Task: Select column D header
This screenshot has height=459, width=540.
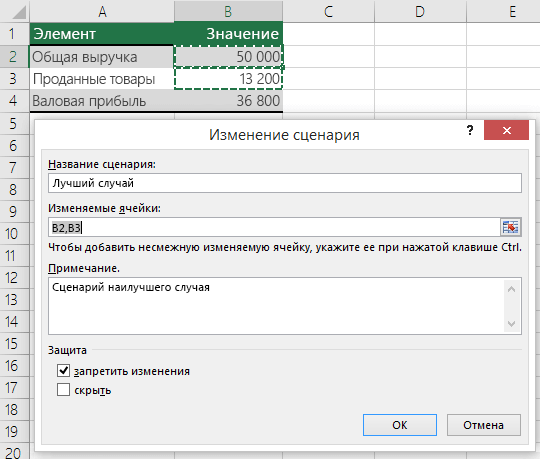Action: 420,12
